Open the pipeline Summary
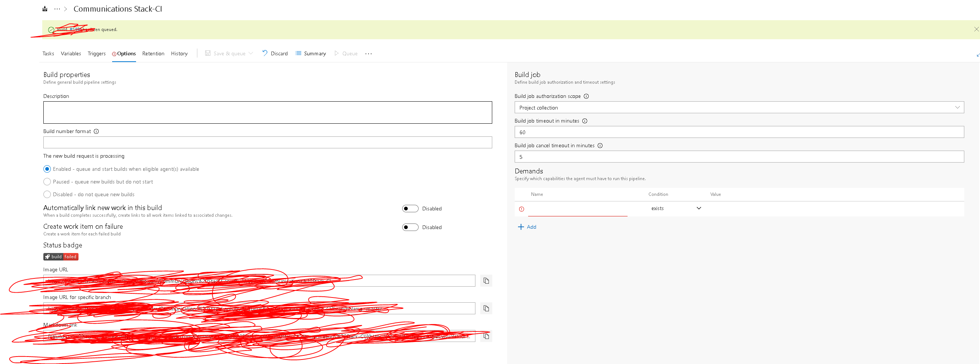The height and width of the screenshot is (364, 980). coord(311,54)
